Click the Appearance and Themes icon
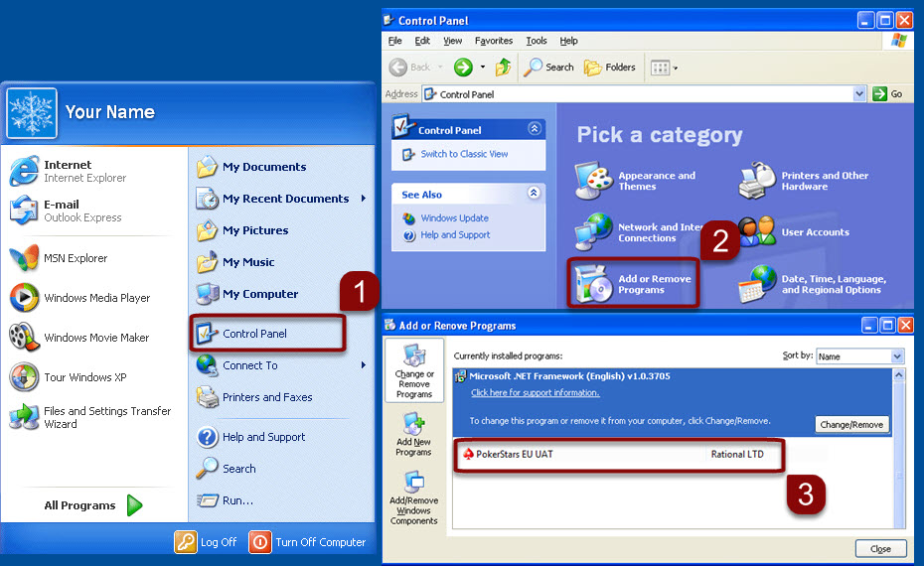 594,181
